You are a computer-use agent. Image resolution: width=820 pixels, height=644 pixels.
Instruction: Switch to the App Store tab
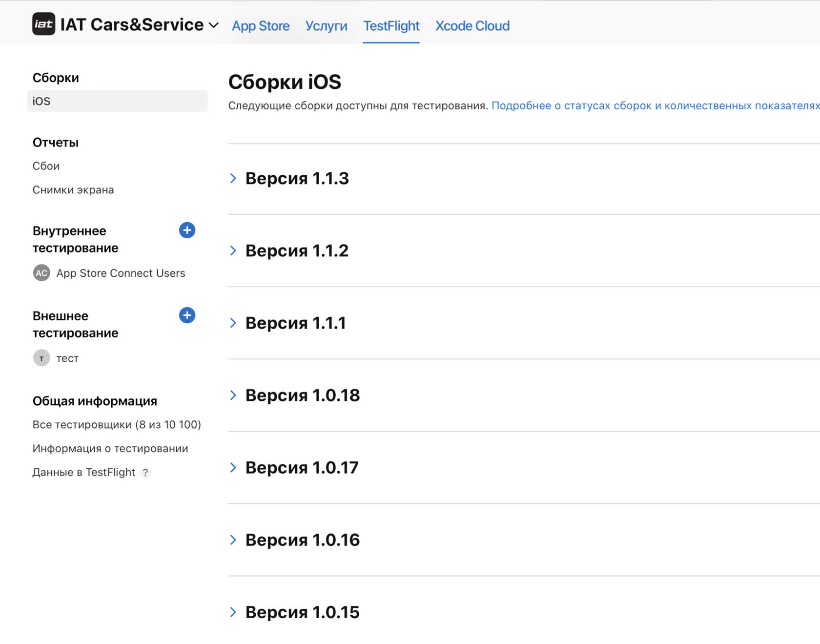click(261, 26)
